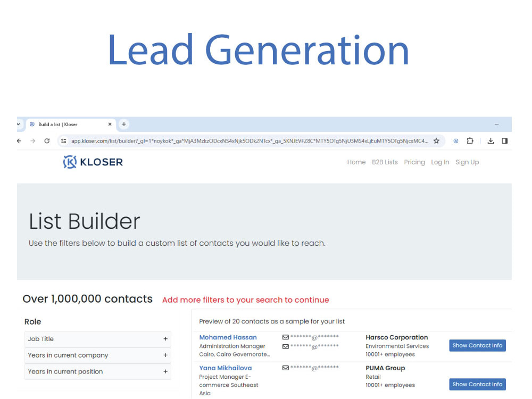The width and height of the screenshot is (532, 399).
Task: Open Yana Mikhailova's contact link
Action: 225,368
